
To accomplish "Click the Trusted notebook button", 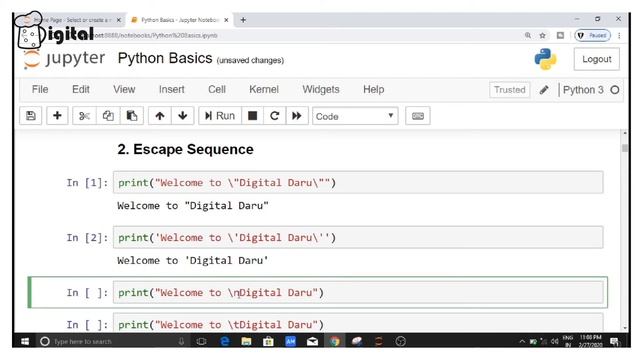I will click(x=509, y=90).
